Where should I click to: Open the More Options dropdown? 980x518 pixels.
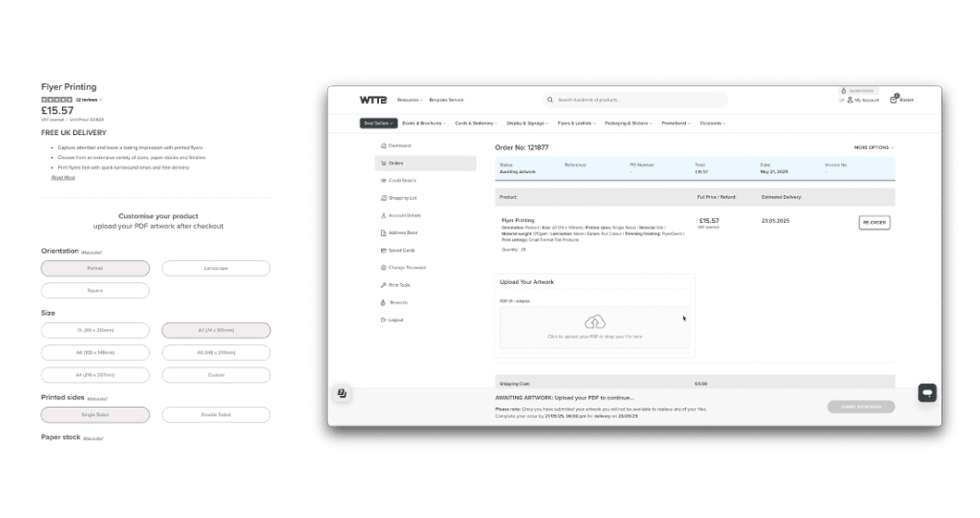point(874,148)
